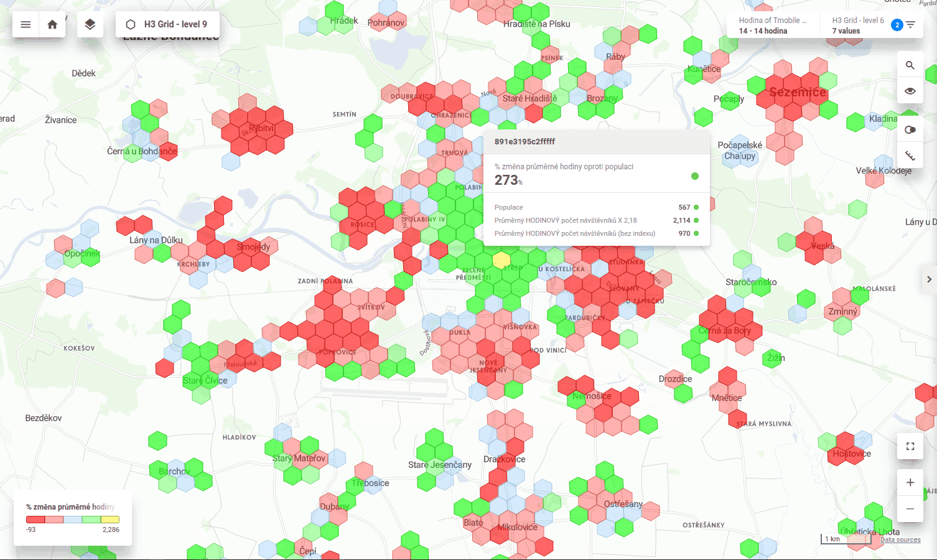
Task: Toggle dark mode with the contrast icon
Action: click(910, 129)
